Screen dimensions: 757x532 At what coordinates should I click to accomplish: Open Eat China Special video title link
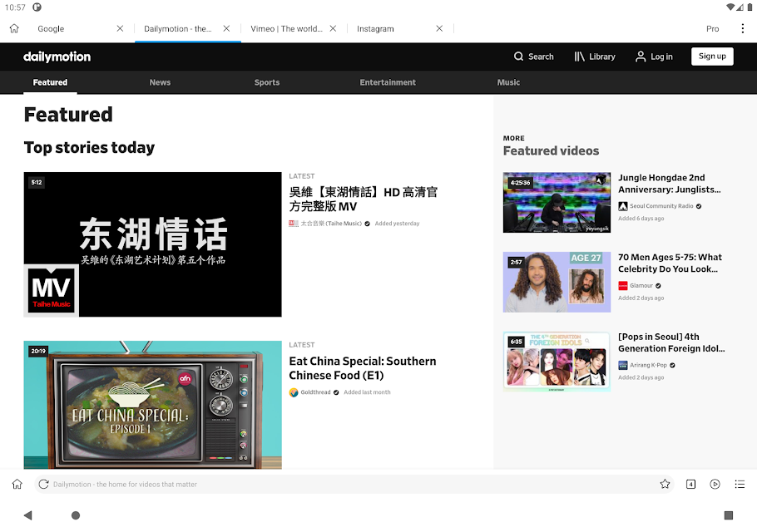pyautogui.click(x=363, y=368)
